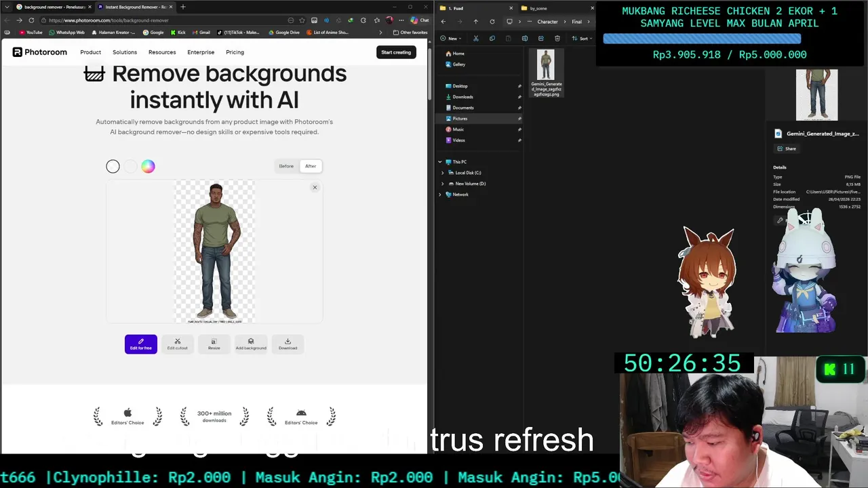The height and width of the screenshot is (488, 868).
Task: Unpin Videos from quick access
Action: click(x=519, y=140)
